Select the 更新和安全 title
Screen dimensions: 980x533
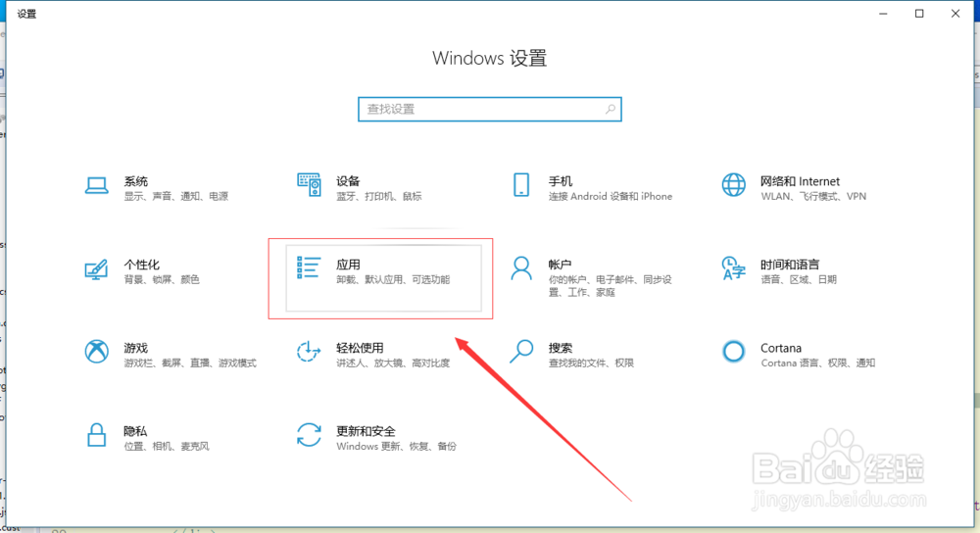click(x=366, y=431)
